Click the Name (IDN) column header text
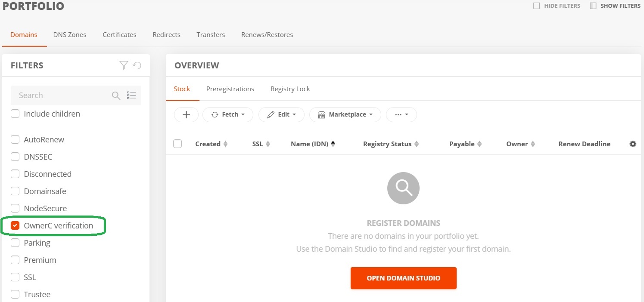Viewport: 644px width, 302px height. click(309, 144)
